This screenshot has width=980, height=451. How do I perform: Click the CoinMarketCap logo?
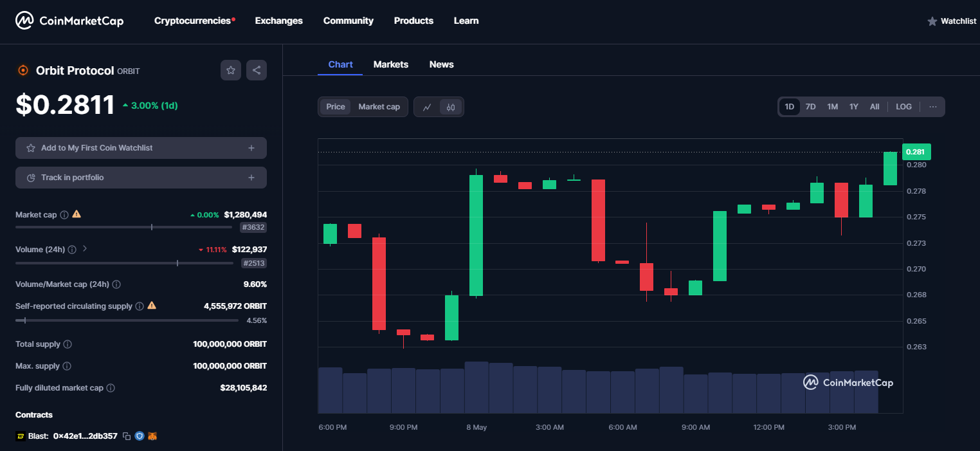(69, 21)
